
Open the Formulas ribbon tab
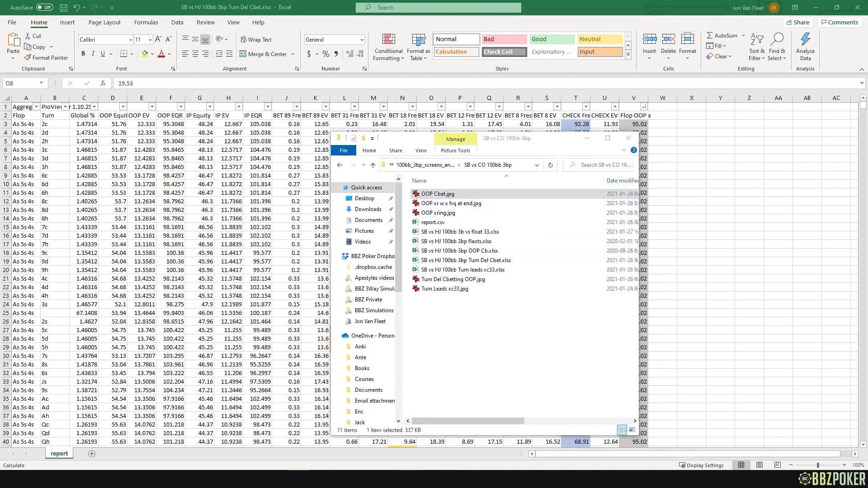pos(146,22)
